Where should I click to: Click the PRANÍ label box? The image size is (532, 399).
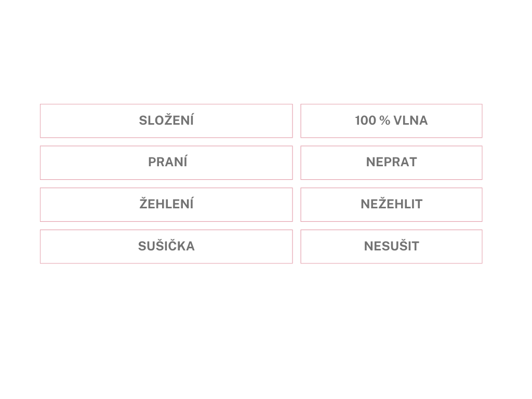pos(166,163)
